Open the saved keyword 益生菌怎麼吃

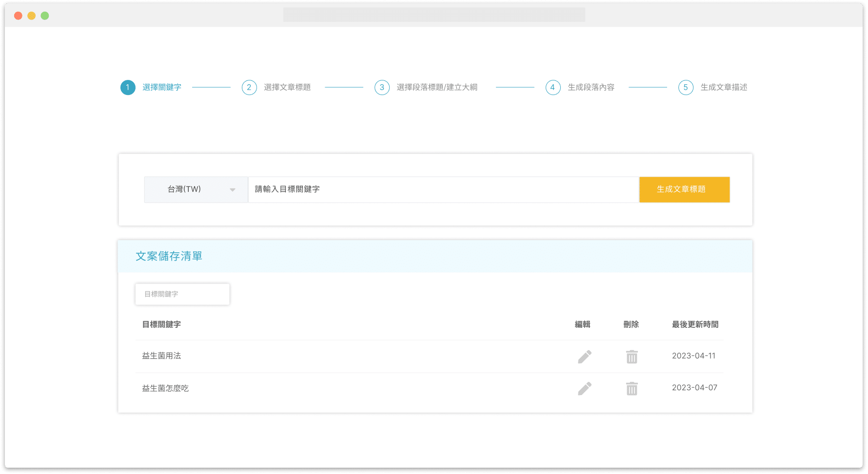tap(165, 388)
